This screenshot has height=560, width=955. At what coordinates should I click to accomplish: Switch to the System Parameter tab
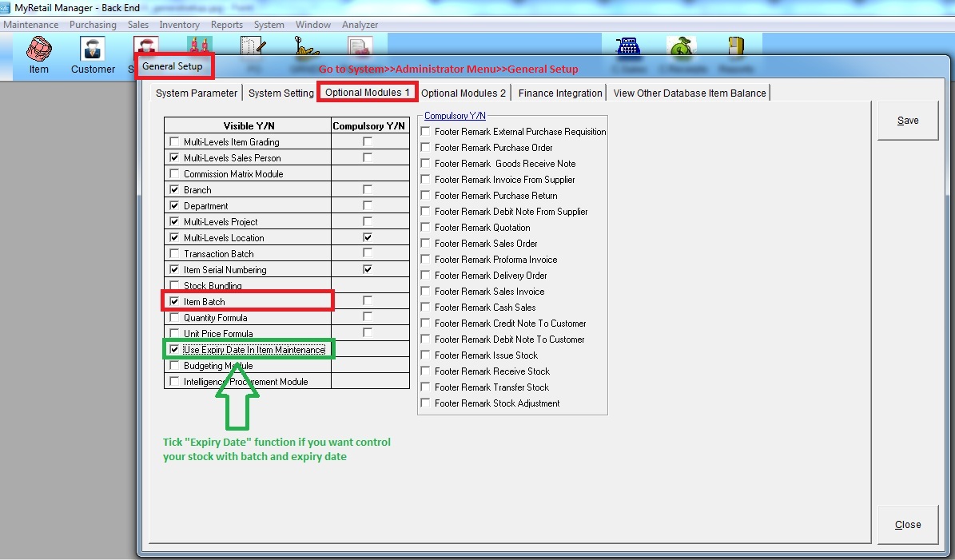click(197, 93)
